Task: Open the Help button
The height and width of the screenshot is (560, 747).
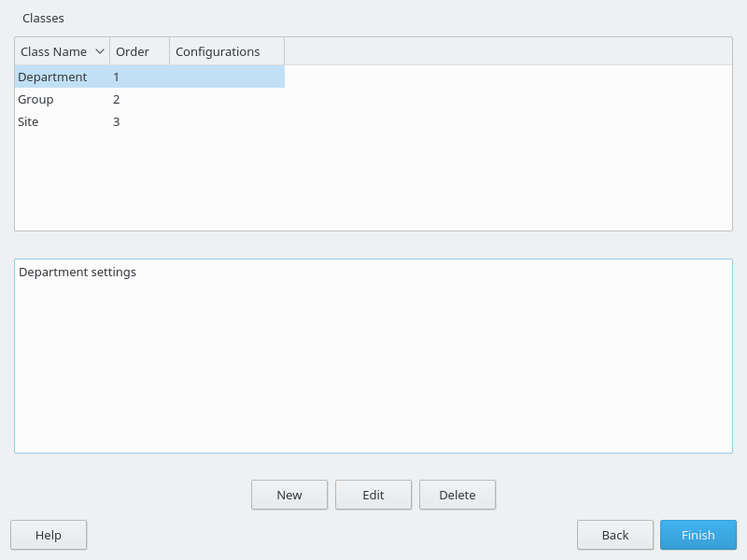Action: pos(49,536)
